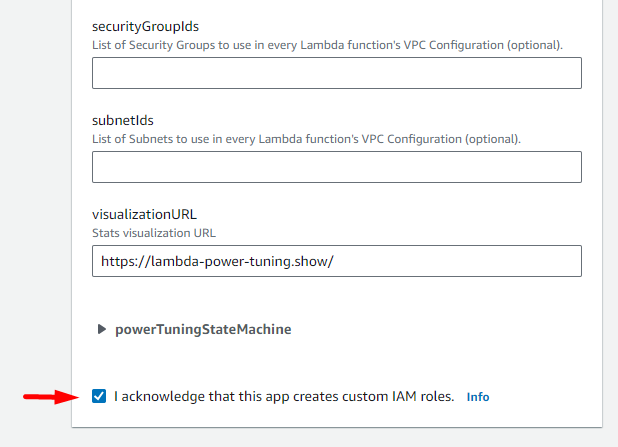The width and height of the screenshot is (618, 447).
Task: Focus the subnetIds text box
Action: click(x=337, y=167)
